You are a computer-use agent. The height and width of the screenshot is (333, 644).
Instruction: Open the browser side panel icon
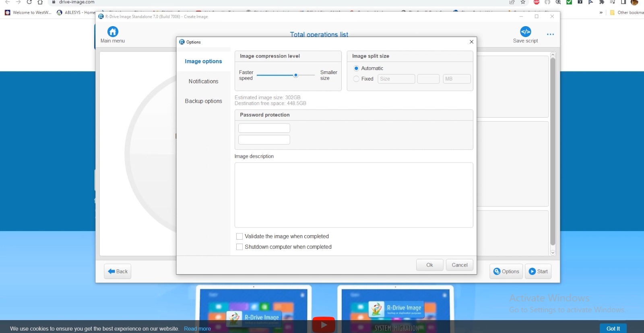(x=623, y=2)
